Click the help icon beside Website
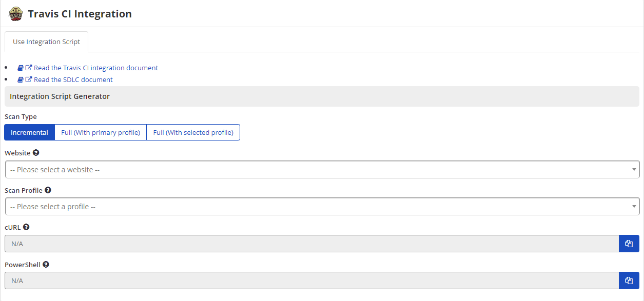The height and width of the screenshot is (301, 644). point(35,152)
